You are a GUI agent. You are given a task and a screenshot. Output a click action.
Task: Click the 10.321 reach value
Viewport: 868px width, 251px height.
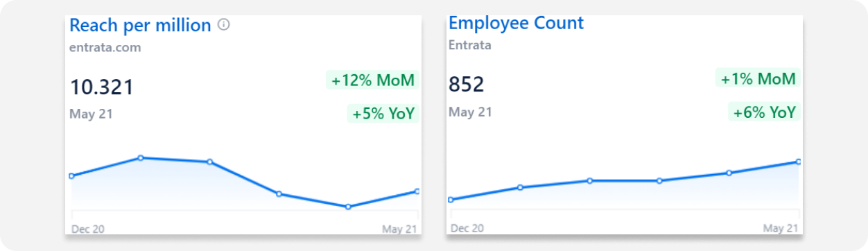pos(101,87)
